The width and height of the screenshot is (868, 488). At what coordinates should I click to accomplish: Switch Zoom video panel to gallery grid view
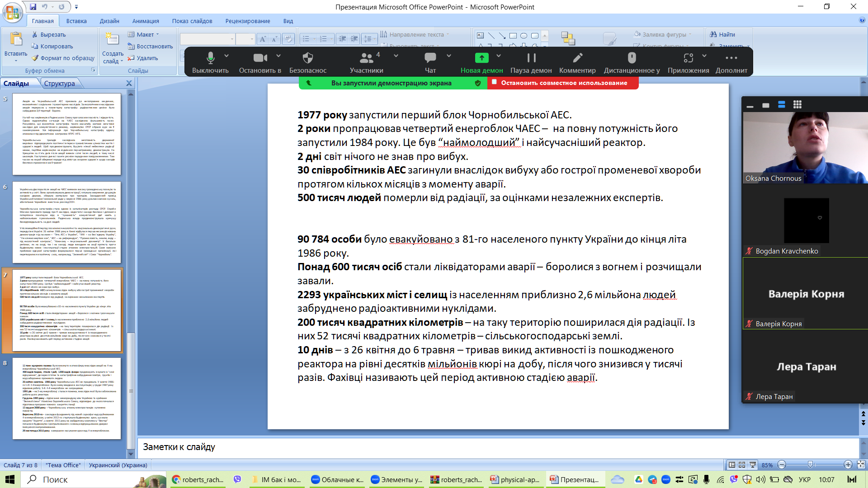(x=797, y=105)
